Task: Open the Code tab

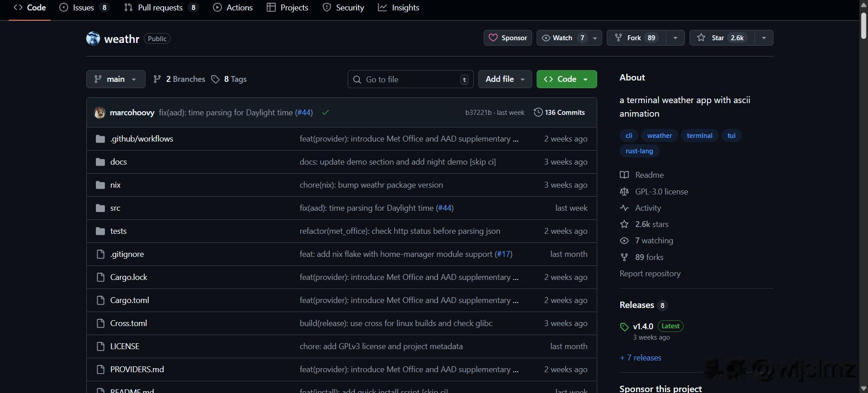Action: tap(30, 8)
